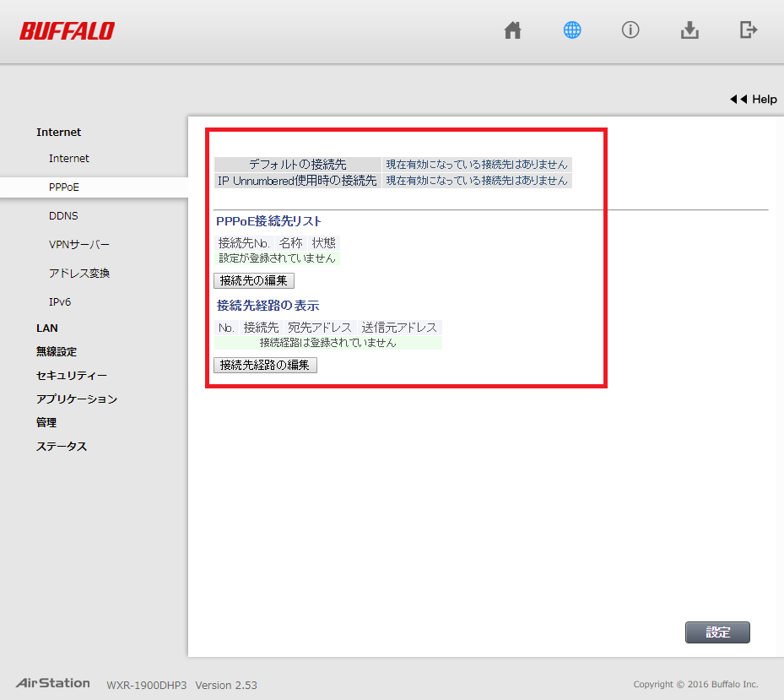Expand the アプリケーション section
784x700 pixels.
(77, 399)
